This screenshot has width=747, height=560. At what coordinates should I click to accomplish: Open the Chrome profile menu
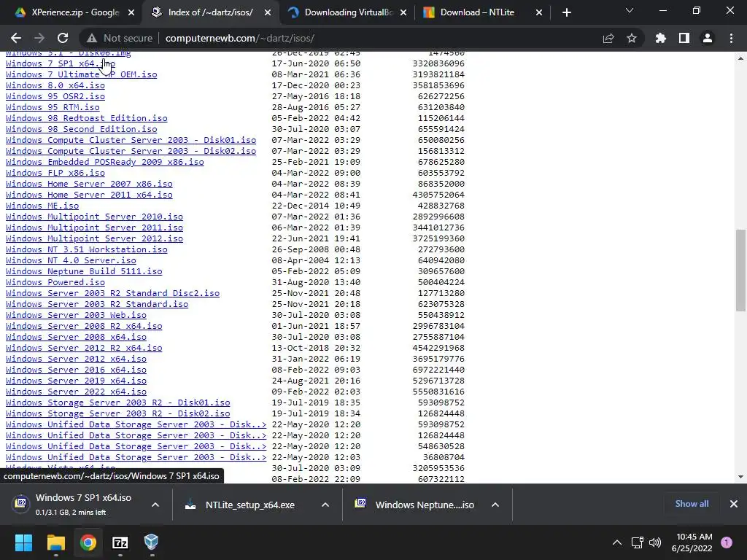[708, 38]
